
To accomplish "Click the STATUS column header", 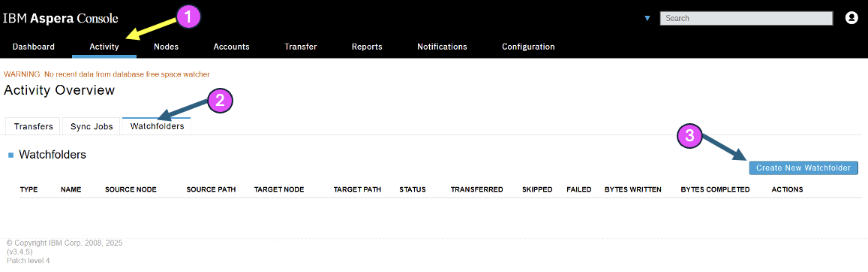I will pos(413,189).
